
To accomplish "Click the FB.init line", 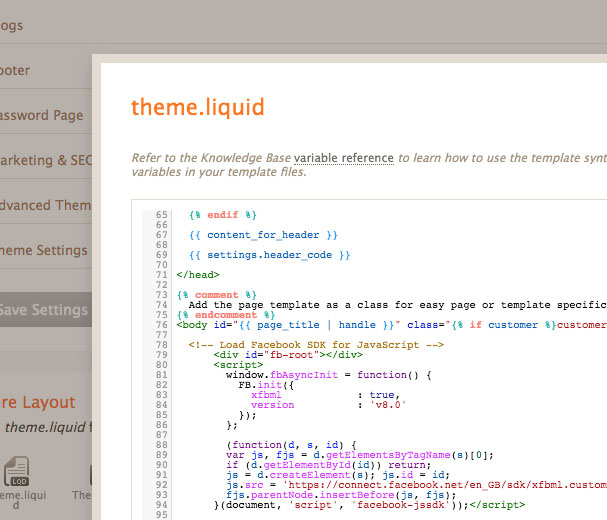I will click(x=266, y=385).
